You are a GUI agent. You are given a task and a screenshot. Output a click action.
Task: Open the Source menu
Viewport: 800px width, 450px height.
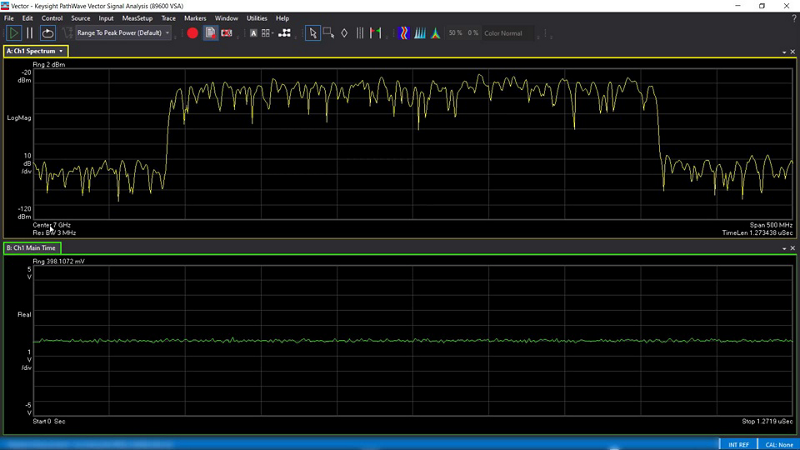click(81, 18)
